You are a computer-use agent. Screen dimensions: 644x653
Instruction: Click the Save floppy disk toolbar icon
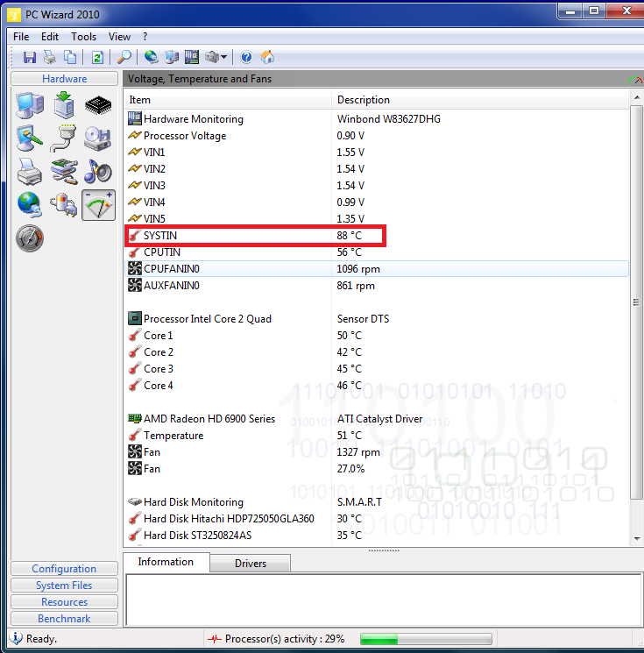[x=30, y=57]
